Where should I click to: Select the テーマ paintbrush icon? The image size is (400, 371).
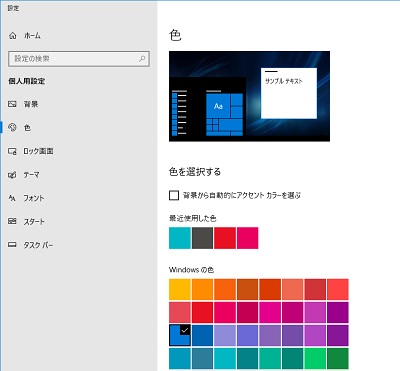[12, 175]
